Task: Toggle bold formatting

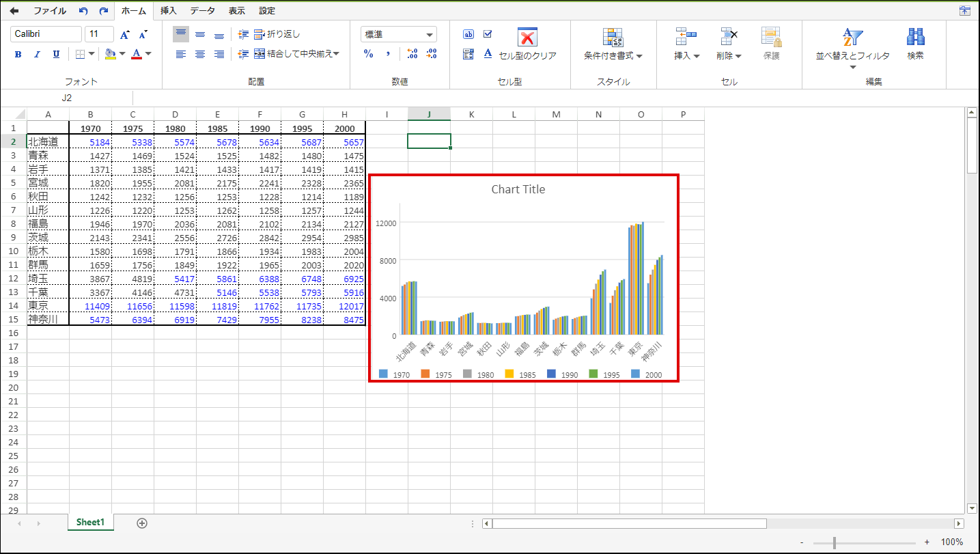Action: click(18, 55)
